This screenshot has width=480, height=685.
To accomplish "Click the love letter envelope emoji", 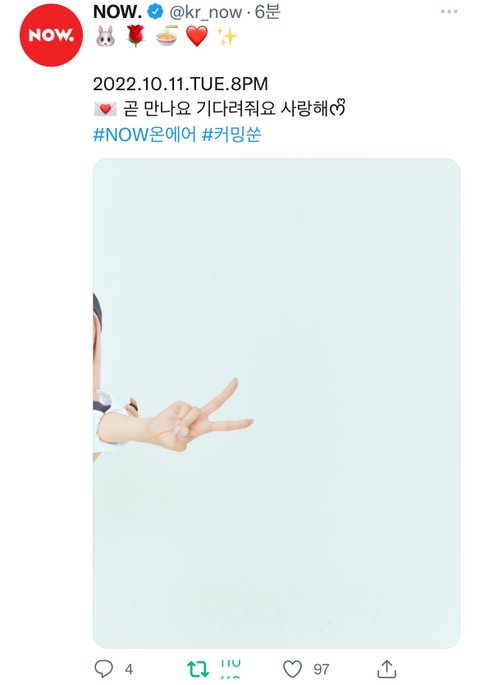I will 105,109.
